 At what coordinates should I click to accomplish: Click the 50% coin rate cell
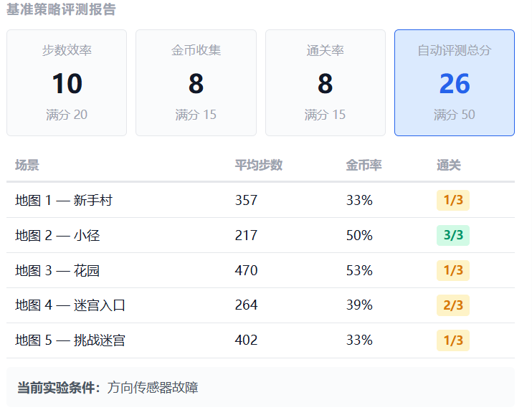[359, 235]
